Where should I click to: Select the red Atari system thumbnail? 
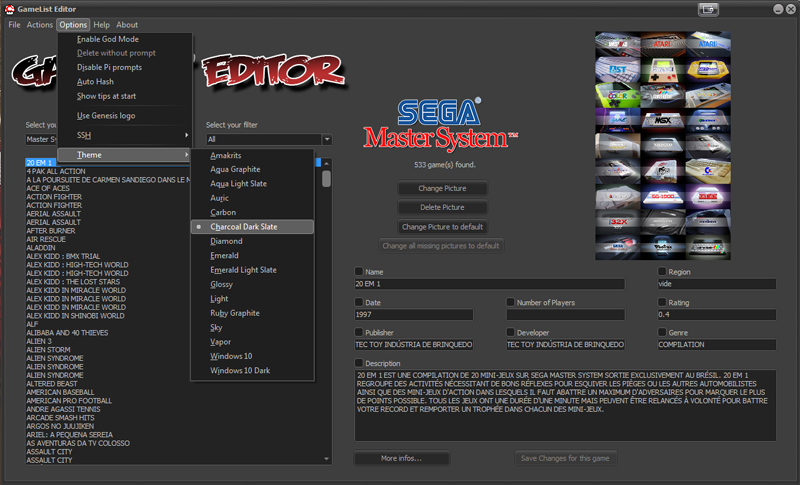[663, 44]
